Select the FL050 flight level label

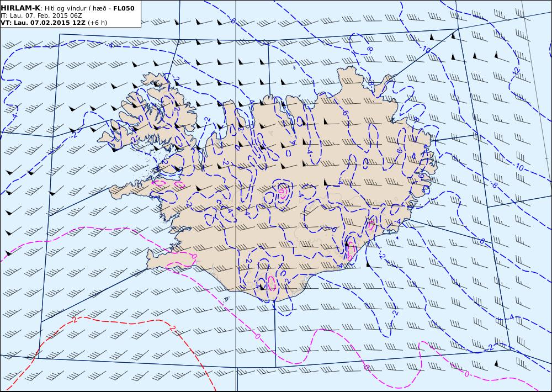click(x=124, y=8)
